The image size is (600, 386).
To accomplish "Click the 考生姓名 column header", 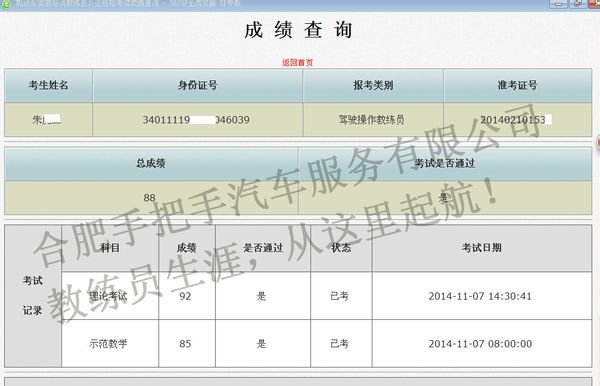I will [49, 85].
